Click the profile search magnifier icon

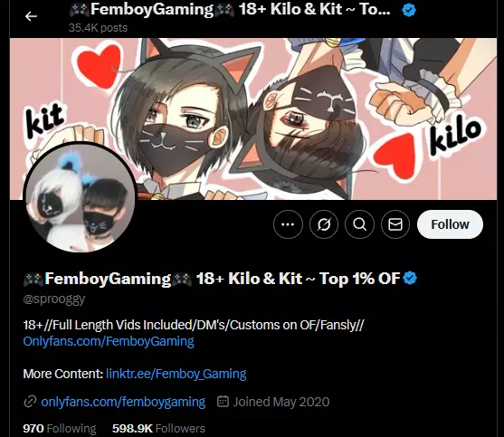pos(360,224)
